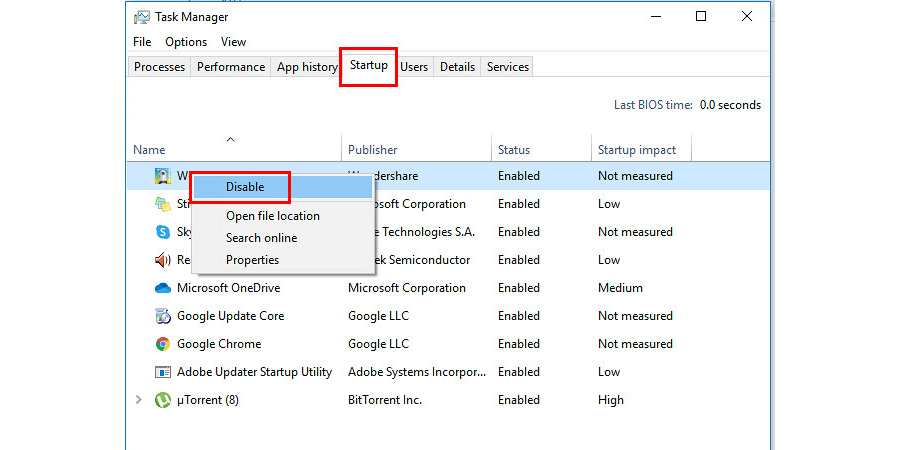
Task: Click the Task Manager title bar icon
Action: [x=141, y=17]
